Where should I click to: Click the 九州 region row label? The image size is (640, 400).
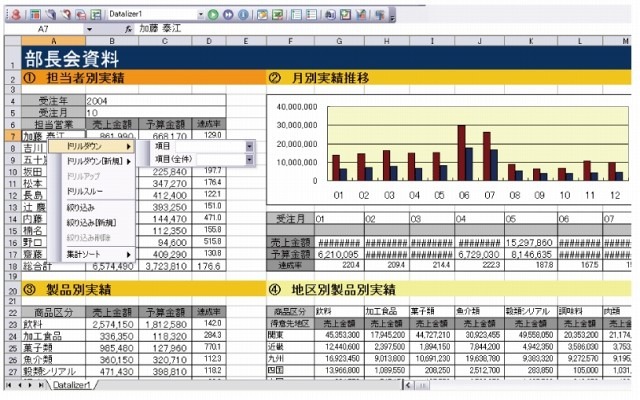click(x=290, y=359)
